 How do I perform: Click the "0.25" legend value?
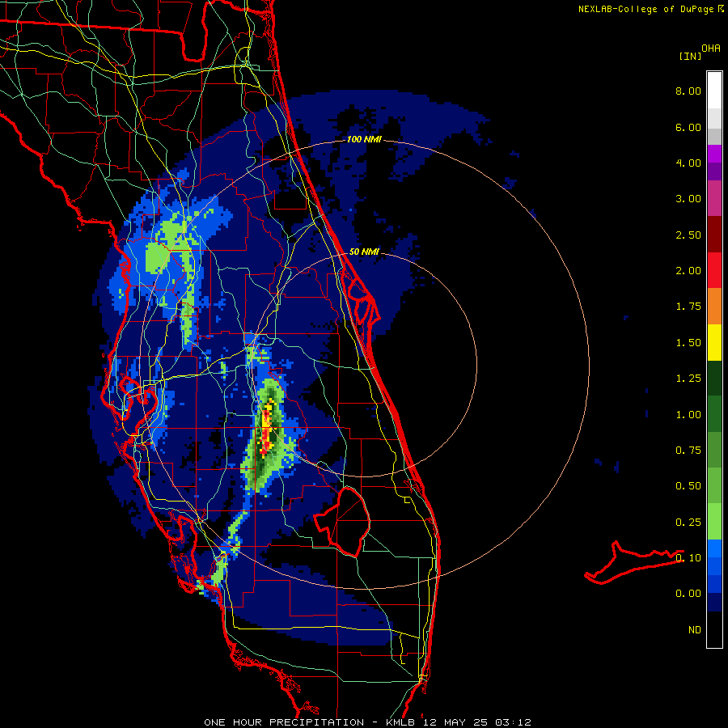tap(688, 523)
